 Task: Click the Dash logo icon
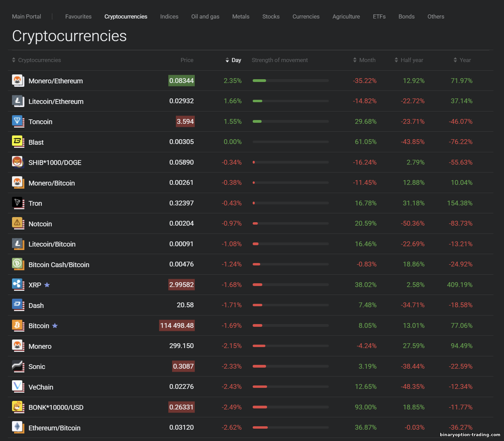click(x=18, y=305)
